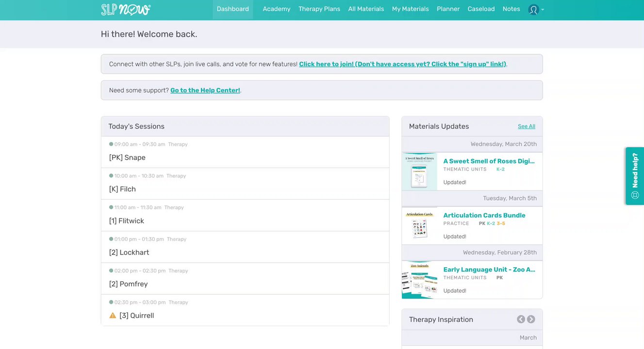Click the community join link

(403, 64)
